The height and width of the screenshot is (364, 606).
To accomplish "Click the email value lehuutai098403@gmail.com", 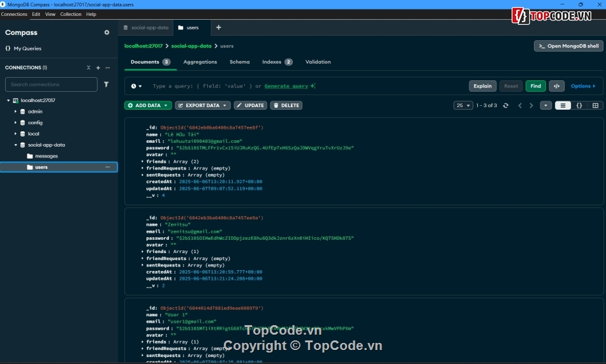I will [x=205, y=142].
